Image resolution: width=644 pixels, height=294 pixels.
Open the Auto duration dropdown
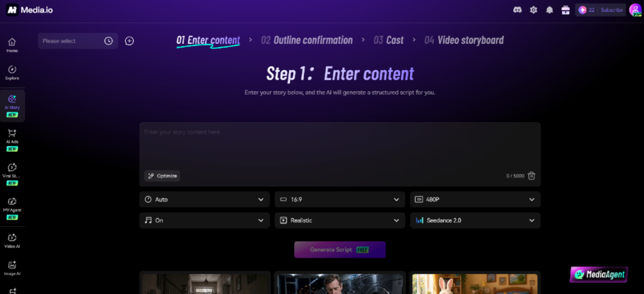pos(204,200)
